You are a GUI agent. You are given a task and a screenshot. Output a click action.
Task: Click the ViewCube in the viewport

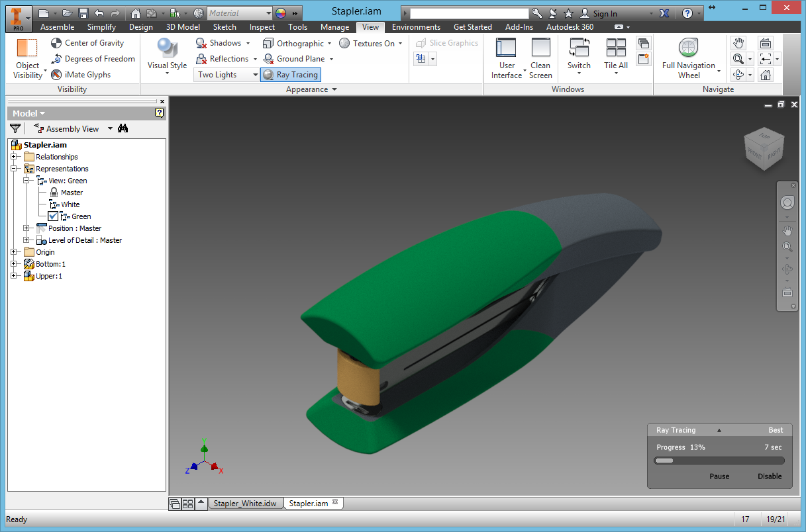[764, 148]
